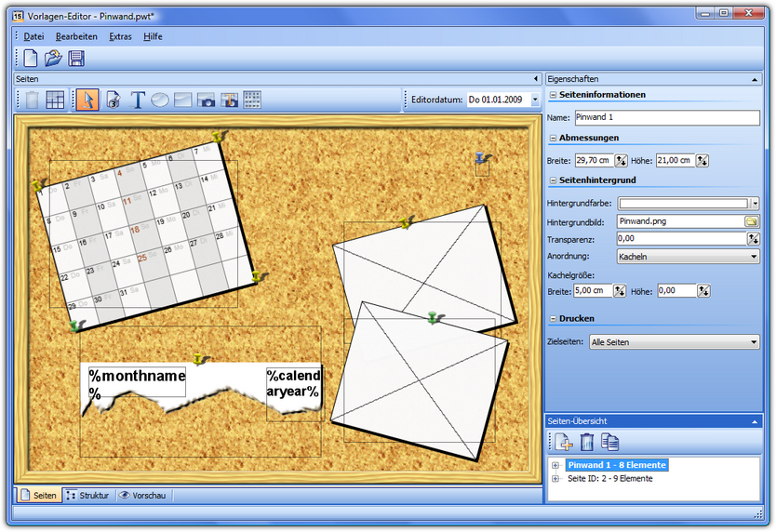Viewport: 776px width, 532px height.
Task: Click the save diskette icon
Action: coord(76,59)
